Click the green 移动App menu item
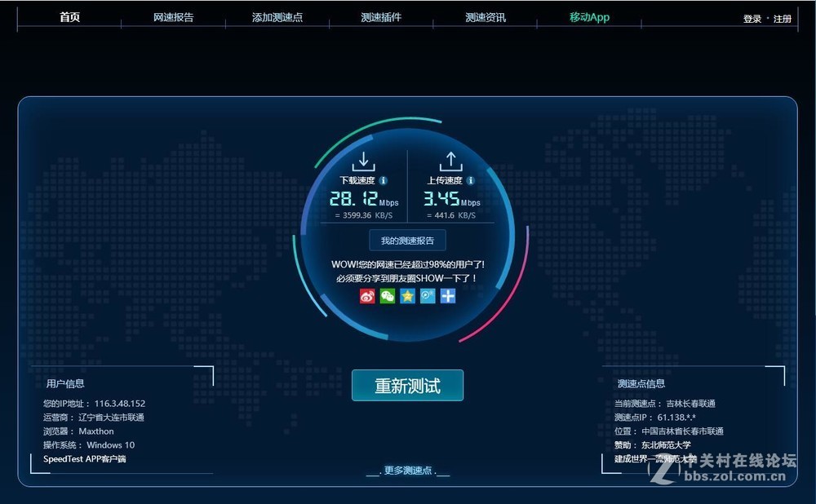816x504 pixels. coord(589,17)
